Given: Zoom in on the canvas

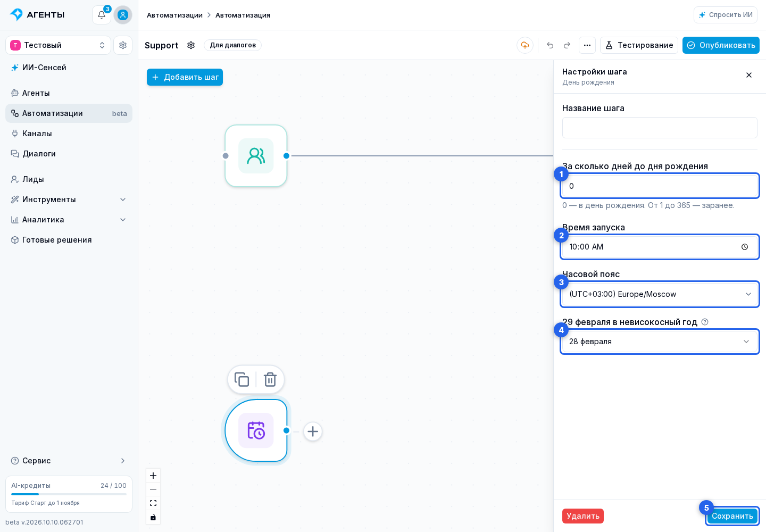Looking at the screenshot, I should [x=153, y=476].
